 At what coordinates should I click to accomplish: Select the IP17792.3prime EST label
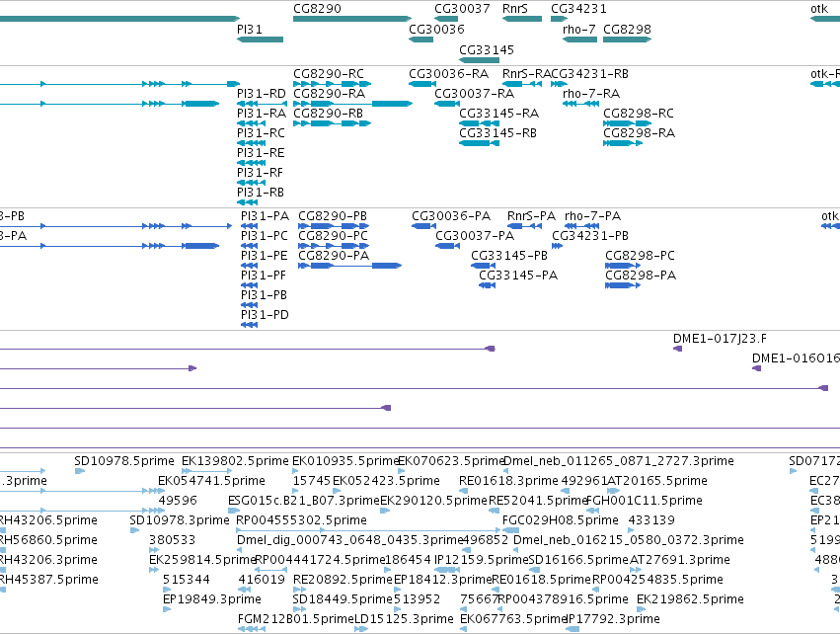(x=613, y=619)
